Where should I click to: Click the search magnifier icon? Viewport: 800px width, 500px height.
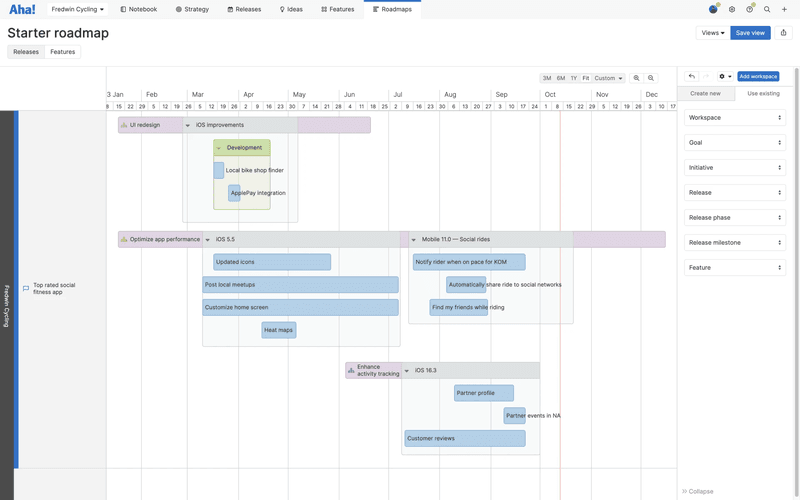tap(767, 9)
